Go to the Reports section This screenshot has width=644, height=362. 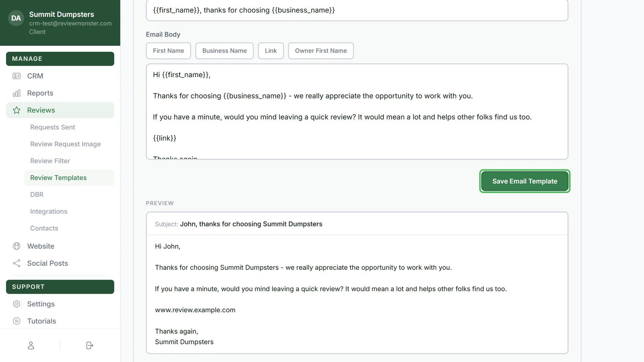coord(60,93)
